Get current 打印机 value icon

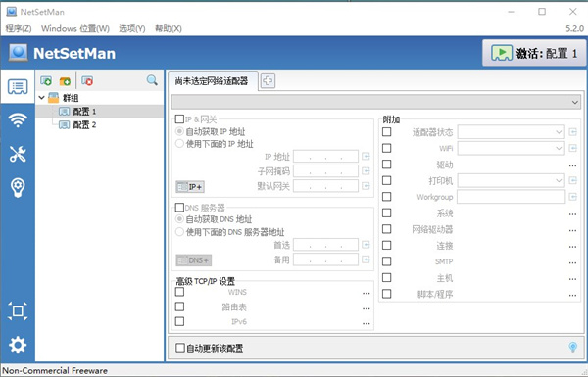click(x=572, y=180)
